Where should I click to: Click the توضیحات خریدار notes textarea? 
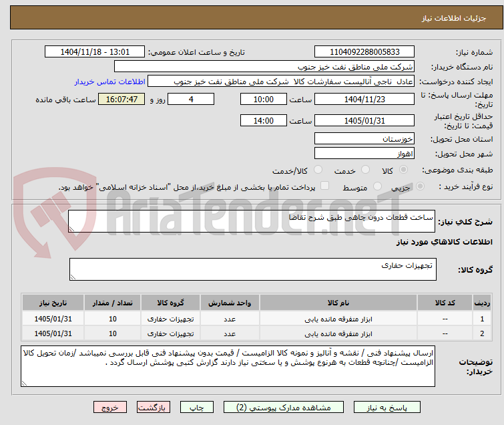tap(228, 366)
